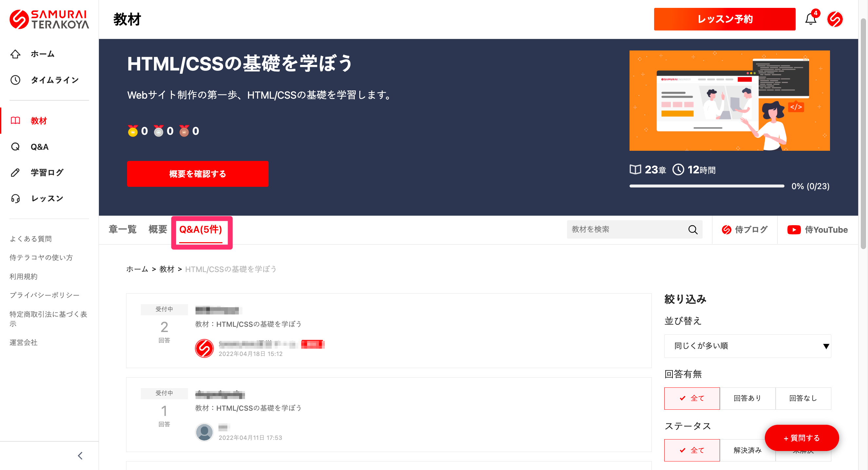
Task: Click the レッスン headset icon
Action: (15, 199)
